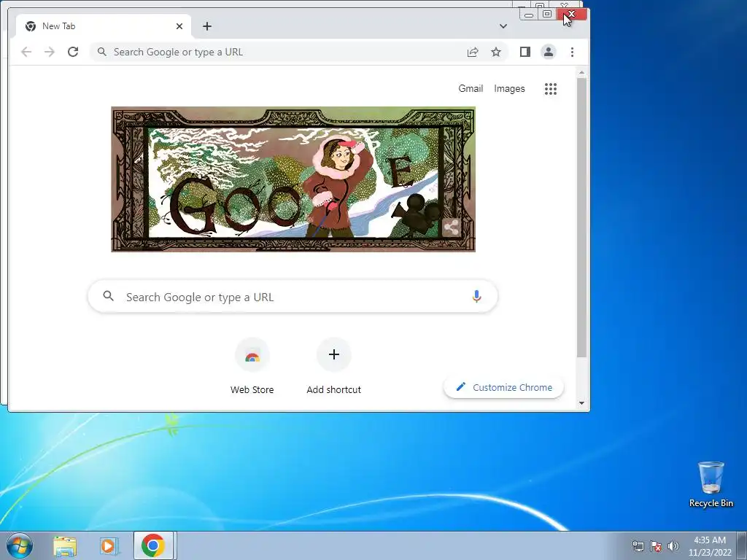Screen dimensions: 747x560
Task: Open File Explorer from the taskbar
Action: [x=65, y=546]
